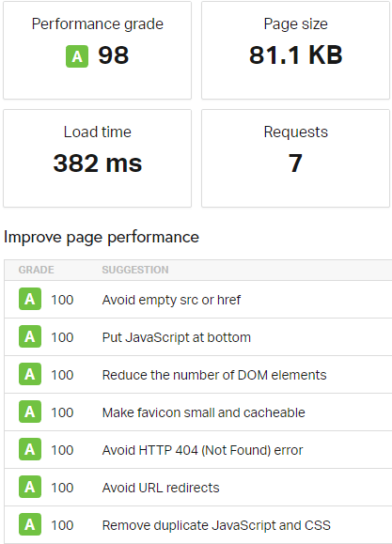
Task: Click the A grade icon for Avoid empty src
Action: pyautogui.click(x=30, y=299)
